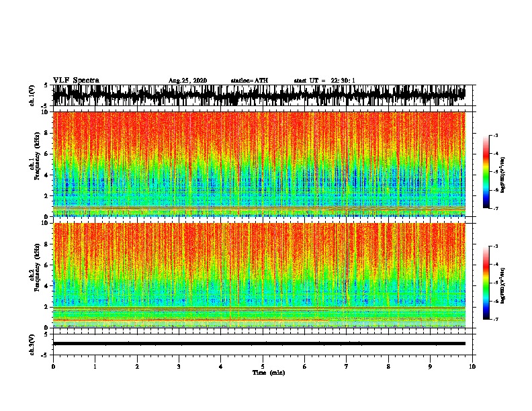The width and height of the screenshot is (532, 411).
Task: Click the ch.1 colorbar log(PSD) unit label
Action: 502,175
